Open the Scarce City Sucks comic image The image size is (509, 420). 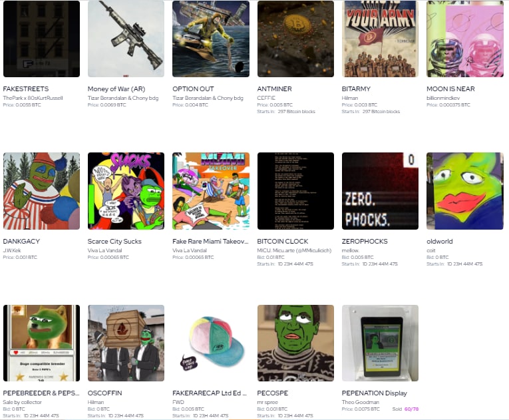pyautogui.click(x=126, y=191)
